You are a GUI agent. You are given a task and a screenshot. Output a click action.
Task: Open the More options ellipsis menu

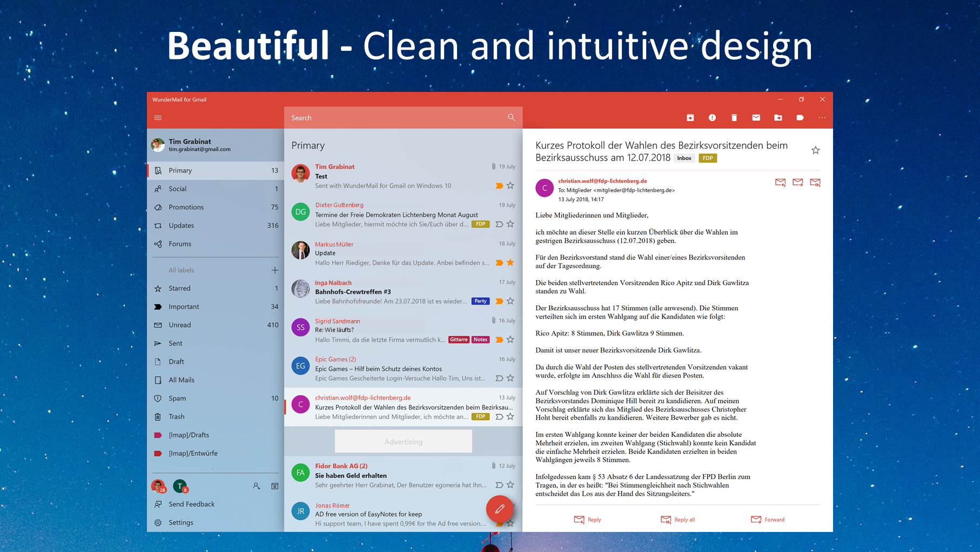click(x=822, y=117)
